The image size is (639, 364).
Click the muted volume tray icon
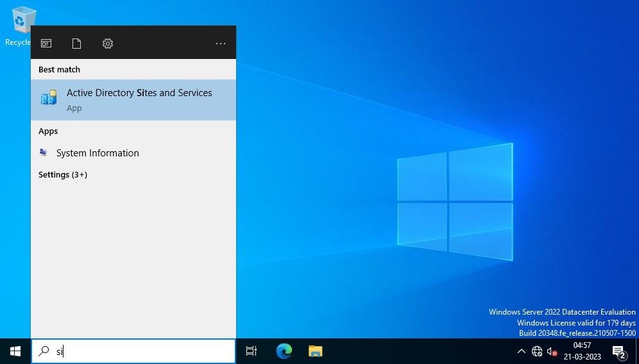(552, 351)
